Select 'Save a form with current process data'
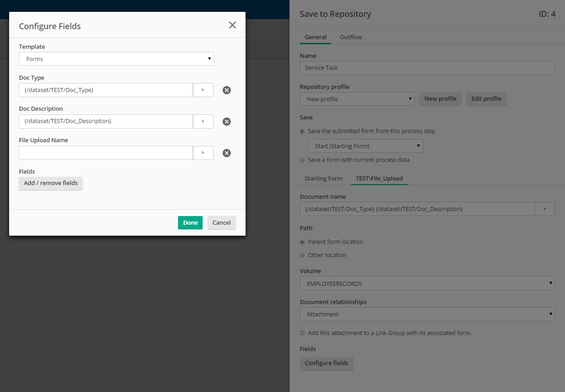Screen dimensions: 565x392 click(x=302, y=160)
